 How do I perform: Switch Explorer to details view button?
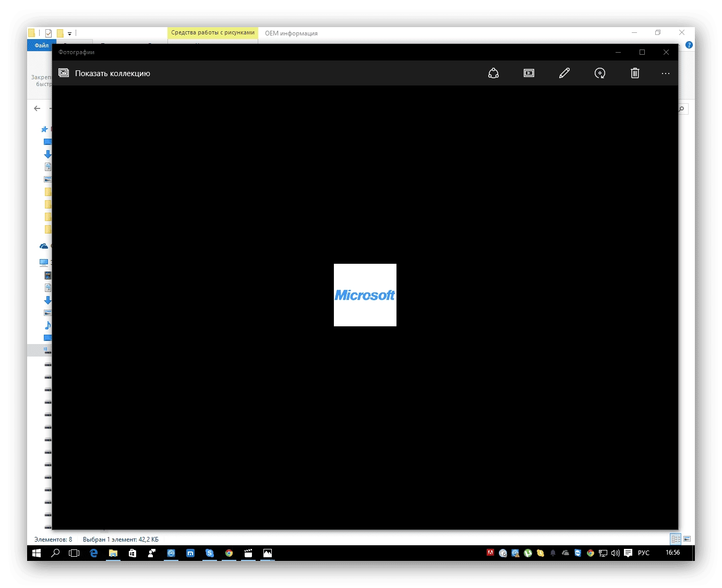point(676,539)
